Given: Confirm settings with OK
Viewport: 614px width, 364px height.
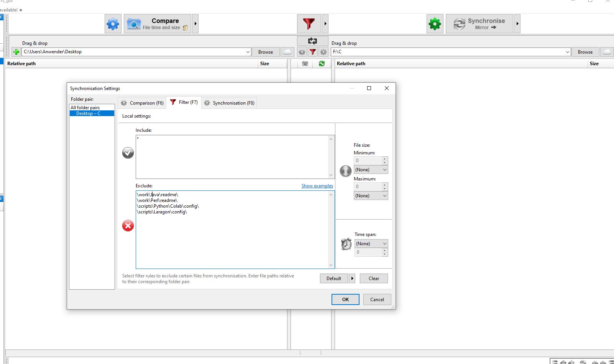Looking at the screenshot, I should coord(345,300).
